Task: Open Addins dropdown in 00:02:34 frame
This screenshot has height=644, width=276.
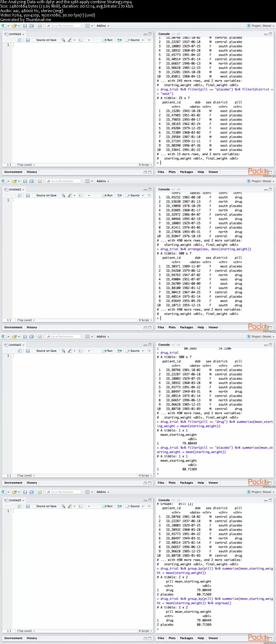Action: pos(103,26)
